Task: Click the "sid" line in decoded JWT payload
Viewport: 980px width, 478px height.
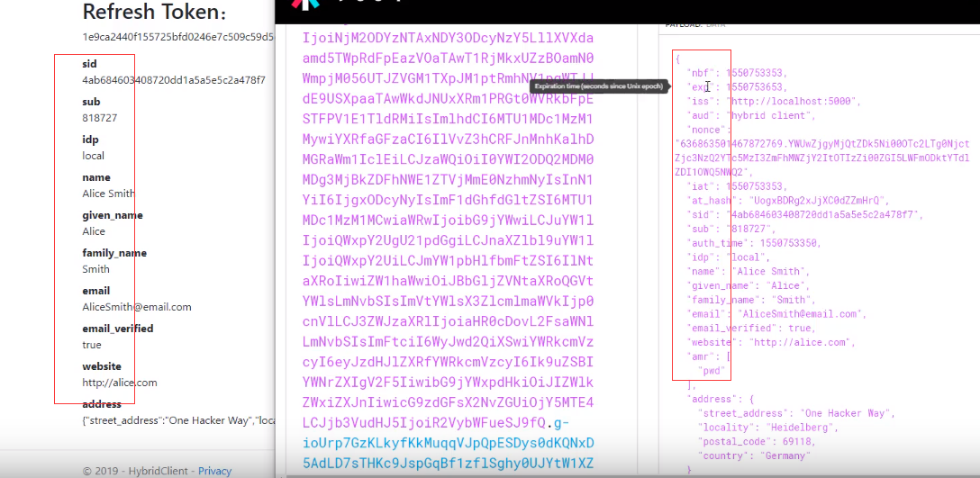Action: [x=805, y=215]
